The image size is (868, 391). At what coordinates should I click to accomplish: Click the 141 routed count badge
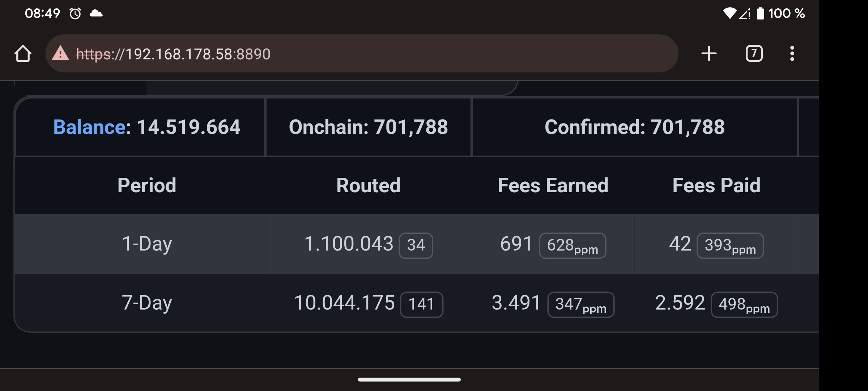coord(422,304)
